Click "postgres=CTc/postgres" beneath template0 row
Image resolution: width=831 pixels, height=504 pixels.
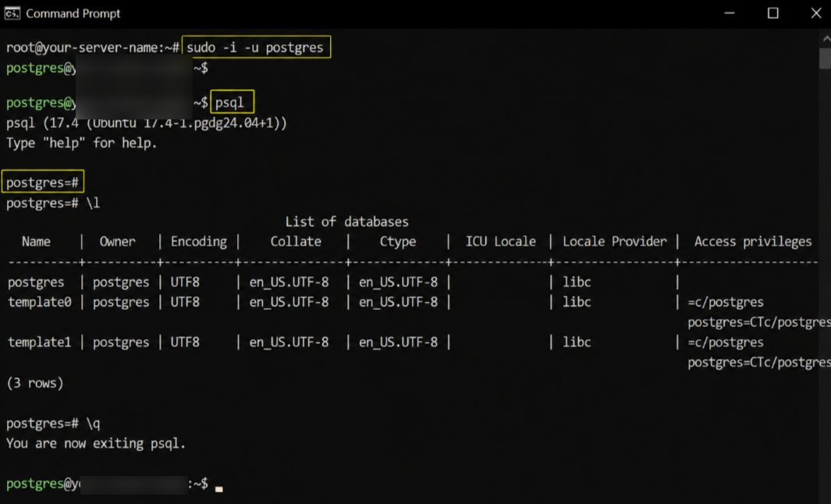(759, 322)
